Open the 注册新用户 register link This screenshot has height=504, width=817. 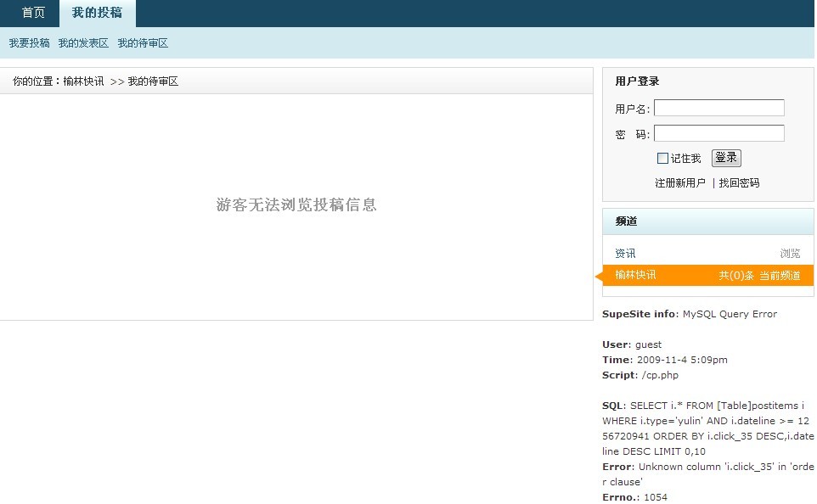[680, 183]
